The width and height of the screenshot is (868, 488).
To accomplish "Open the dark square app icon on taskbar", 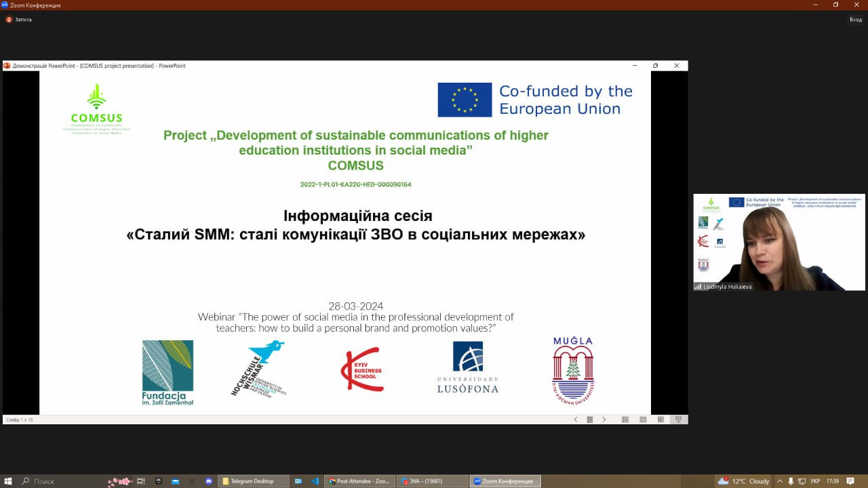I will click(159, 481).
